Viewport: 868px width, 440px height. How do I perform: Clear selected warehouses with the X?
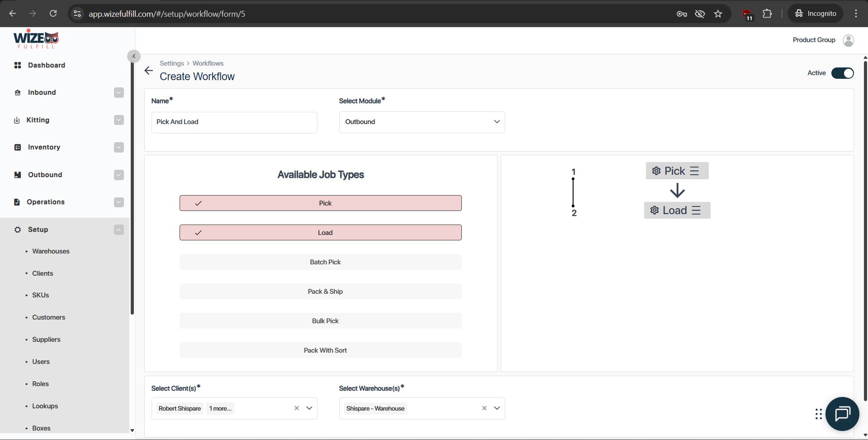click(484, 408)
